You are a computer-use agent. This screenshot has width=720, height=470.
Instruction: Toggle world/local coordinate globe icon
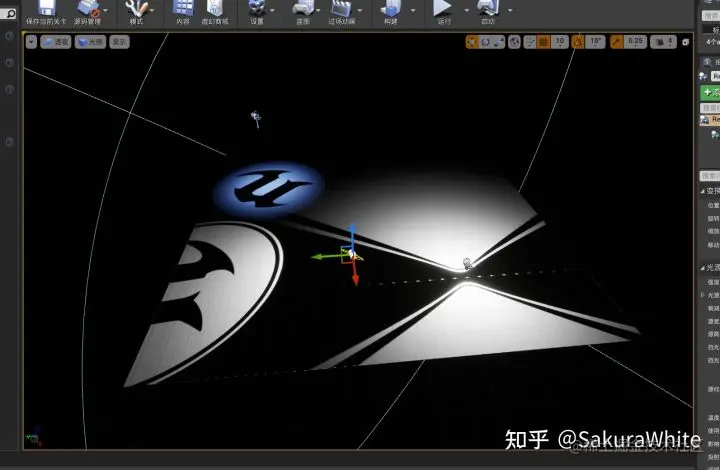point(515,42)
